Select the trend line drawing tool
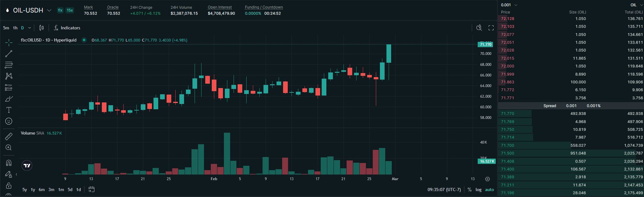Image resolution: width=644 pixels, height=197 pixels. click(9, 54)
